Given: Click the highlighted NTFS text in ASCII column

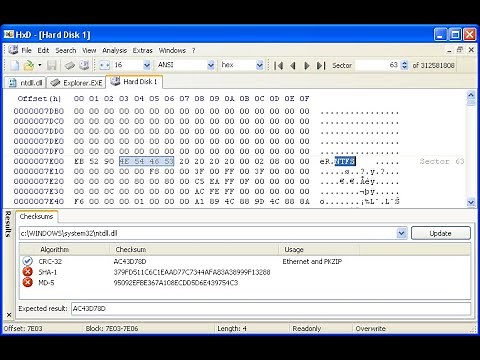Looking at the screenshot, I should pyautogui.click(x=345, y=161).
